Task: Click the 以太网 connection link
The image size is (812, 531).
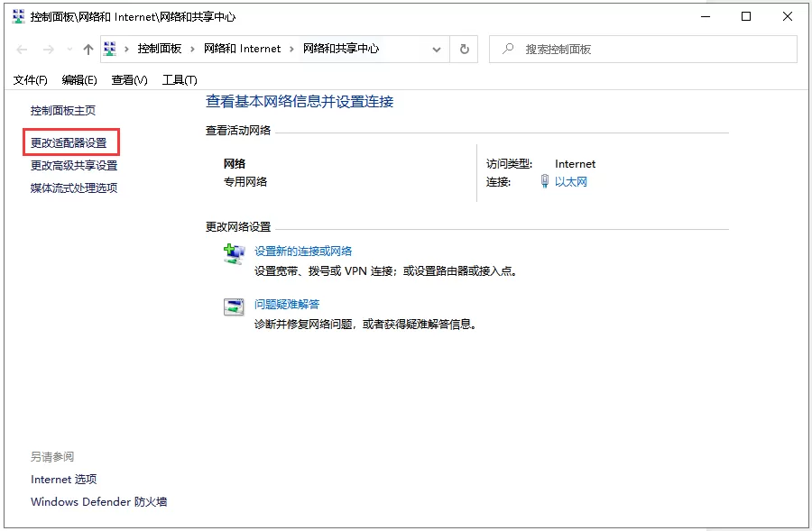Action: point(573,180)
